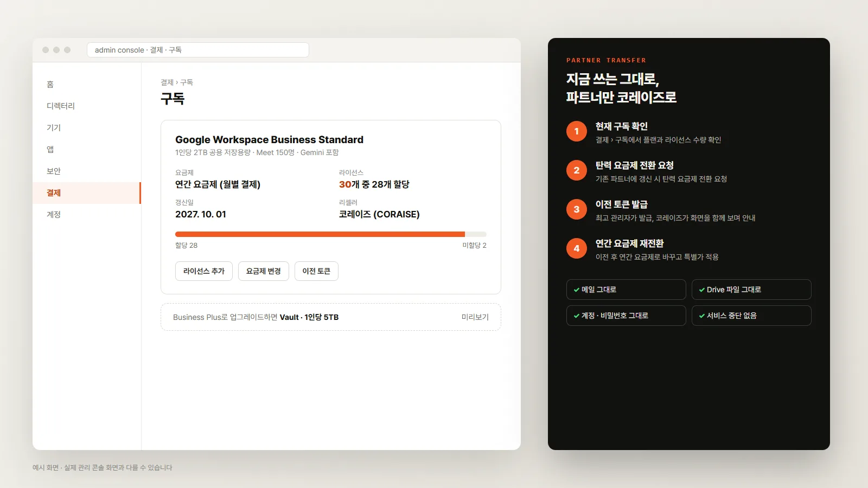Click the 이전 토큰 발급 step title
Screen dimensions: 868x488
pos(622,204)
